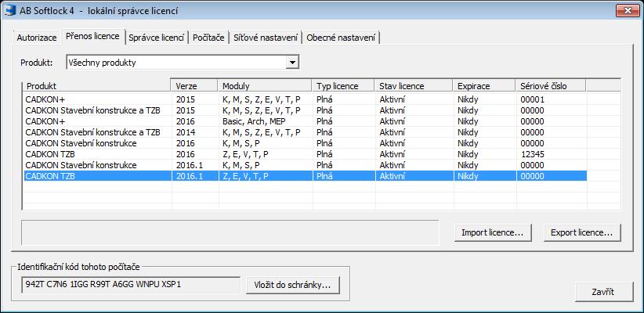Click the Zavřít button

(x=603, y=292)
